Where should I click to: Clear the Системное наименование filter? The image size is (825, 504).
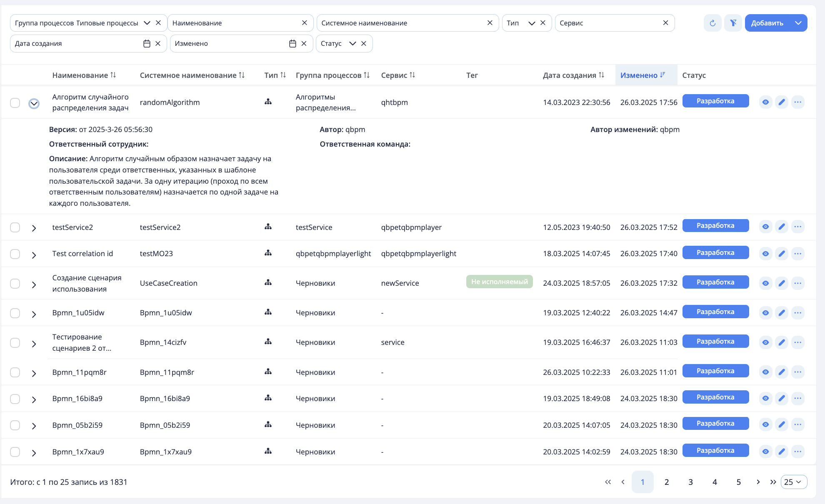pos(490,23)
